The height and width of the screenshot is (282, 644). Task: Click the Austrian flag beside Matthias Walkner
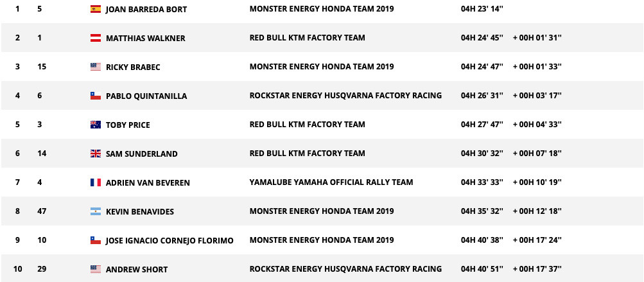[96, 38]
